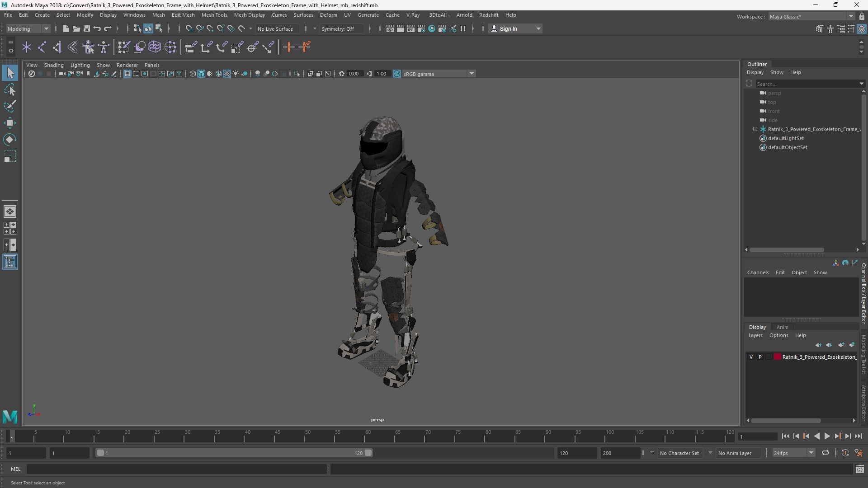
Task: Activate the Lasso Select tool
Action: (x=10, y=89)
